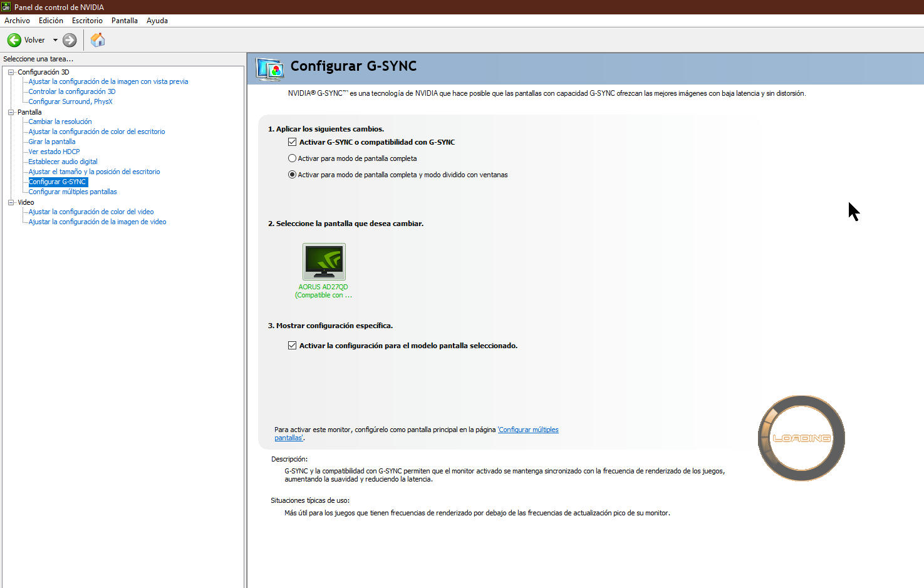Click the 'Pantalla' category label in tree
Screen dimensions: 924x588
point(29,112)
